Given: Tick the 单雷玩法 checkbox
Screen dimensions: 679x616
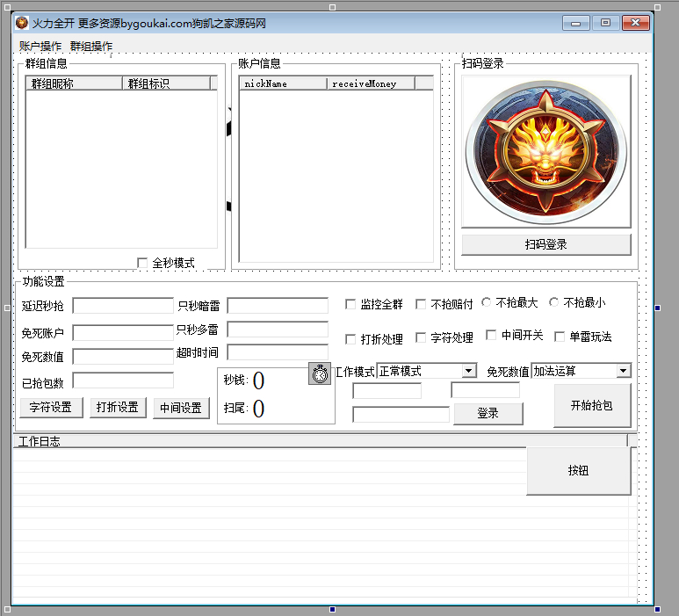Looking at the screenshot, I should (560, 337).
